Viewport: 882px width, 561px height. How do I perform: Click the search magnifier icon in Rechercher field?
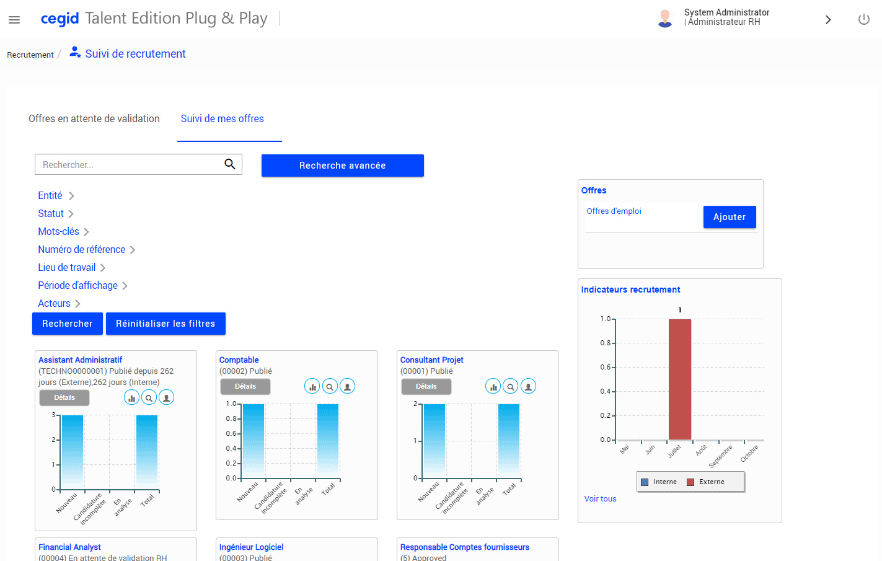pos(229,165)
